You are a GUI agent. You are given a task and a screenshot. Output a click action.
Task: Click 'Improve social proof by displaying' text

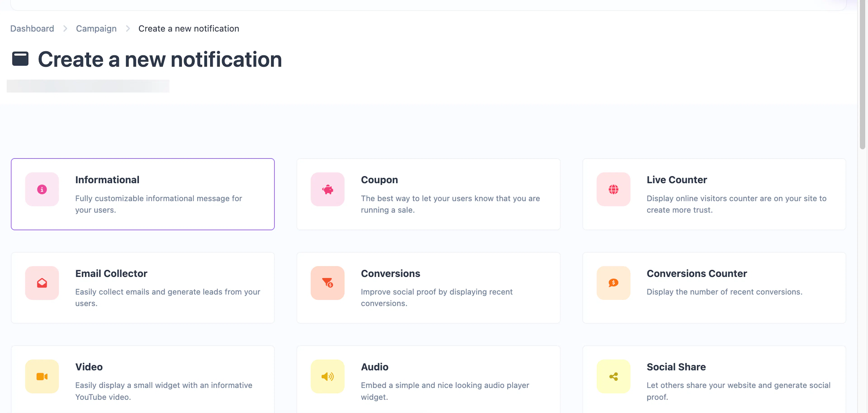pyautogui.click(x=437, y=298)
